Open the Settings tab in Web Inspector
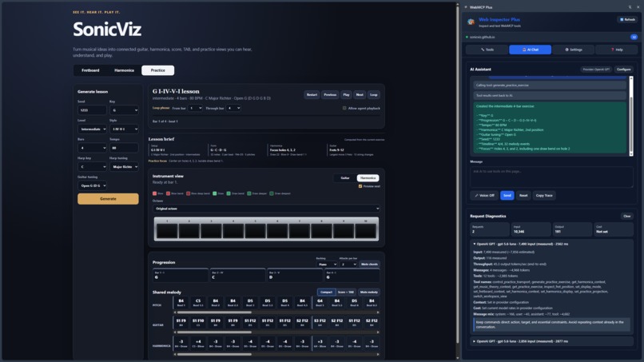The height and width of the screenshot is (362, 644). [x=574, y=50]
